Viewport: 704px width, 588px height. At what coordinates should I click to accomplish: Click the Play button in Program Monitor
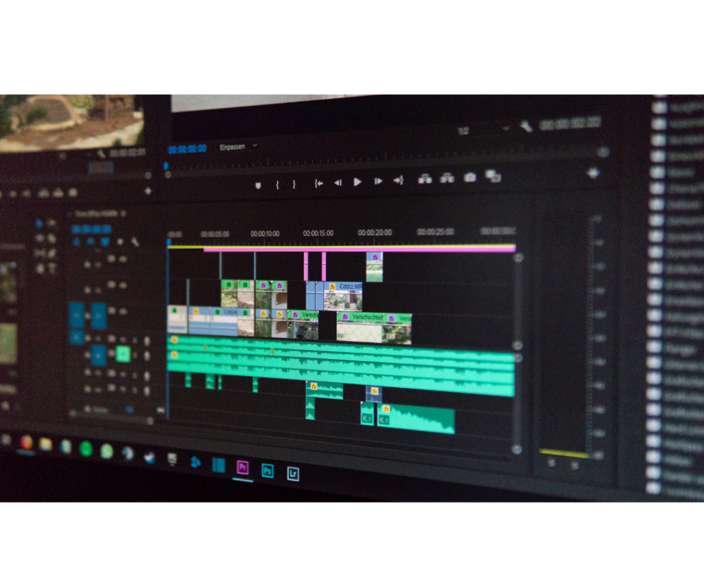point(357,182)
